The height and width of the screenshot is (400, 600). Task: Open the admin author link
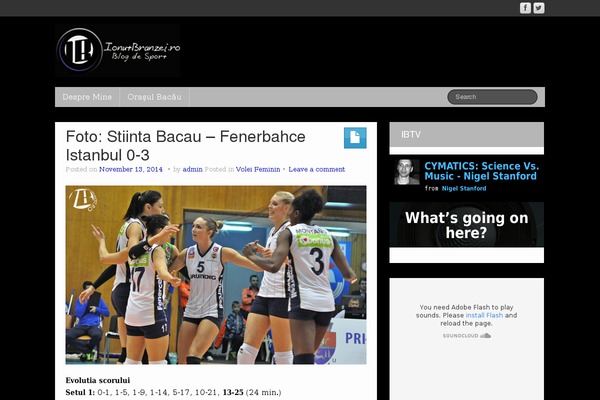point(192,170)
